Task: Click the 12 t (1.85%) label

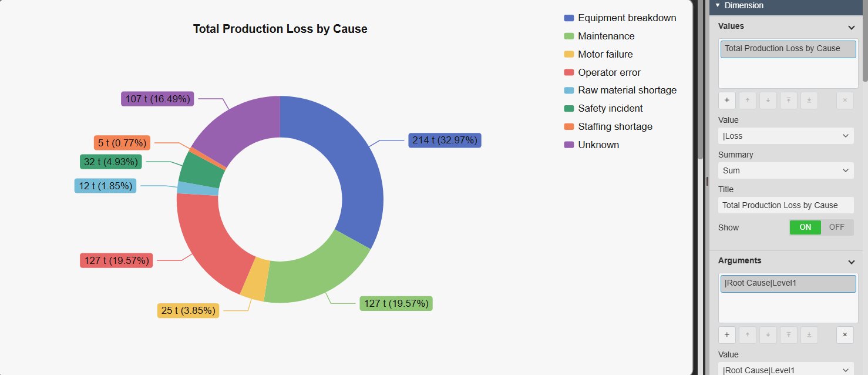Action: point(105,186)
